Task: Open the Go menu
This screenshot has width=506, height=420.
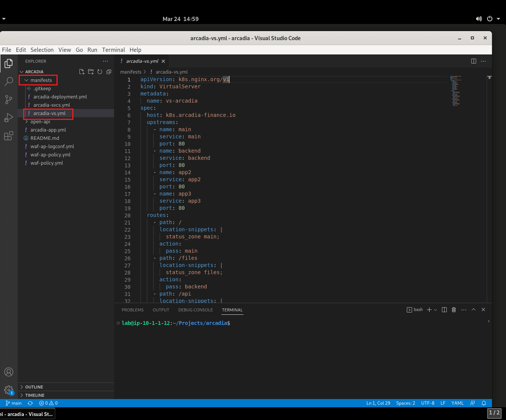Action: tap(79, 50)
